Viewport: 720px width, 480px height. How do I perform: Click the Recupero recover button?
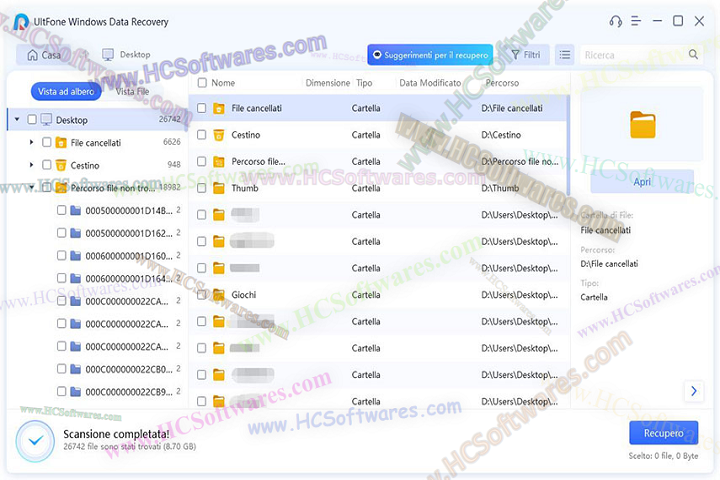coord(664,433)
